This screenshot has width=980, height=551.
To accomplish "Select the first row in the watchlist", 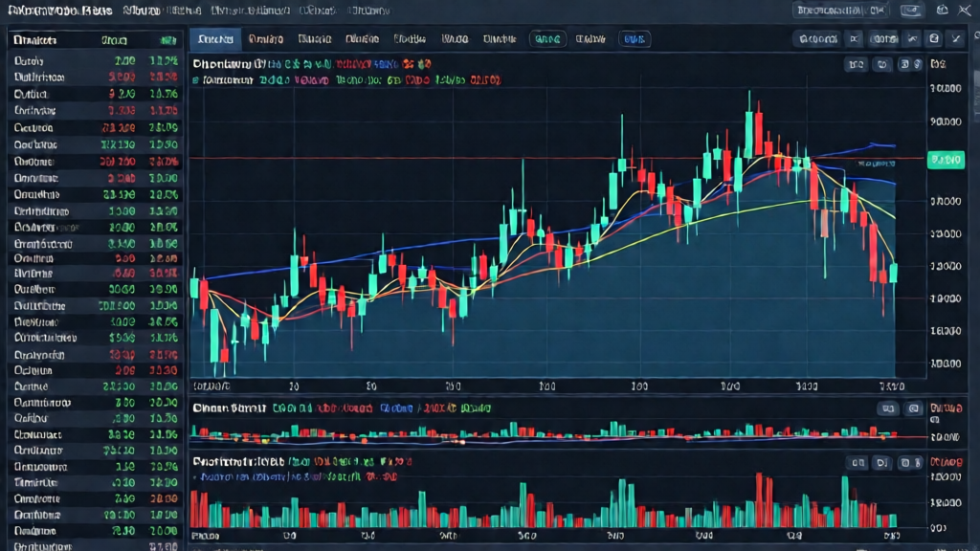I will [96, 61].
